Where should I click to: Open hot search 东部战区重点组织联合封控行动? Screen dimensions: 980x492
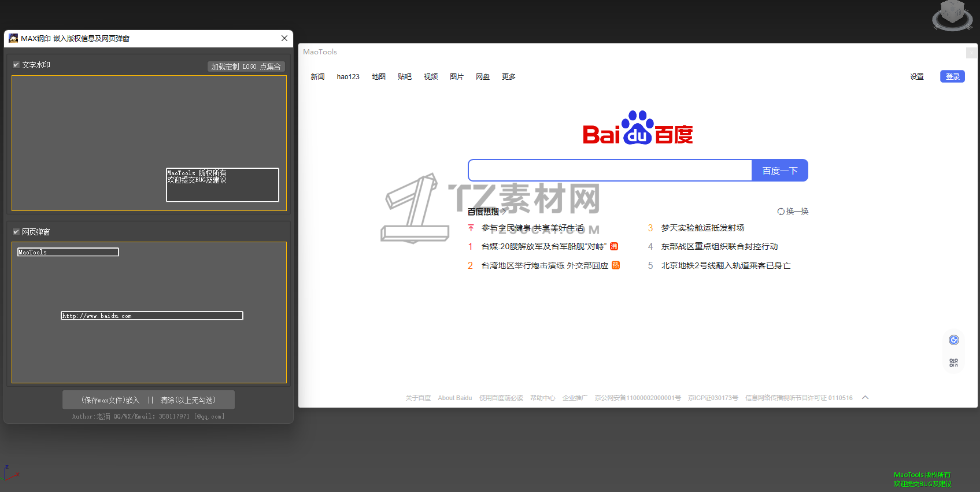pyautogui.click(x=719, y=246)
